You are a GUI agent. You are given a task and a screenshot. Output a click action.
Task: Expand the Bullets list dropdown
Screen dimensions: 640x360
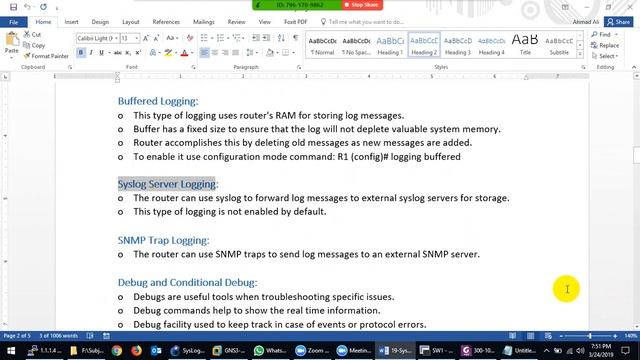[x=212, y=38]
